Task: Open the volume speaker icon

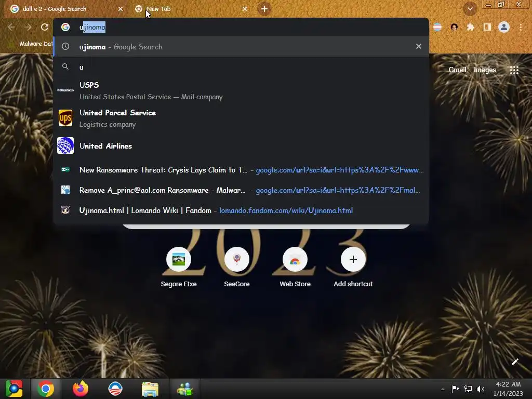Action: (481, 389)
